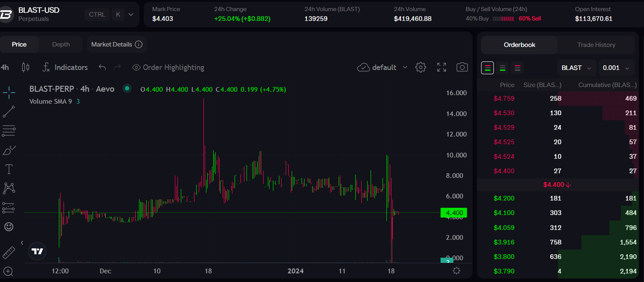Show only bids in orderbook view
644x282 pixels.
coord(502,68)
